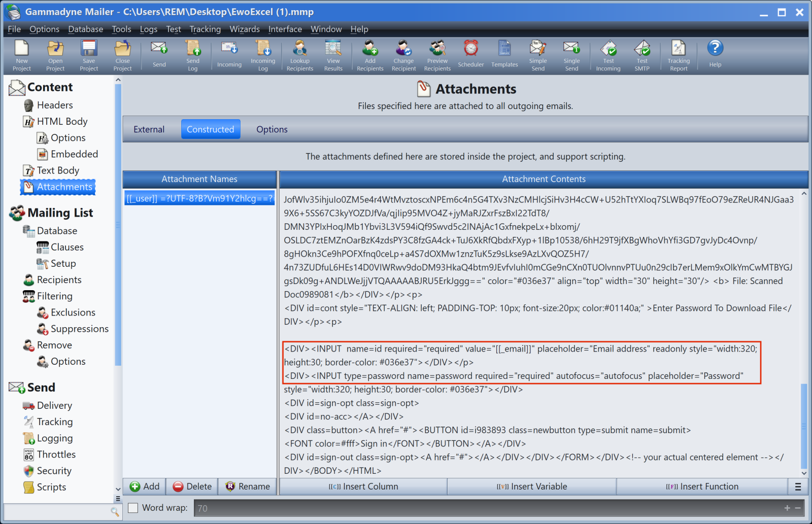Open the Tracking menu
The height and width of the screenshot is (524, 812).
(205, 29)
